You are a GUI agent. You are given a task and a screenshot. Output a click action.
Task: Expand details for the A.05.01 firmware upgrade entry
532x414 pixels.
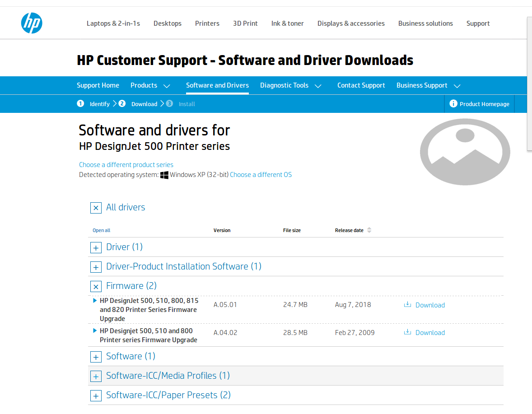[95, 300]
